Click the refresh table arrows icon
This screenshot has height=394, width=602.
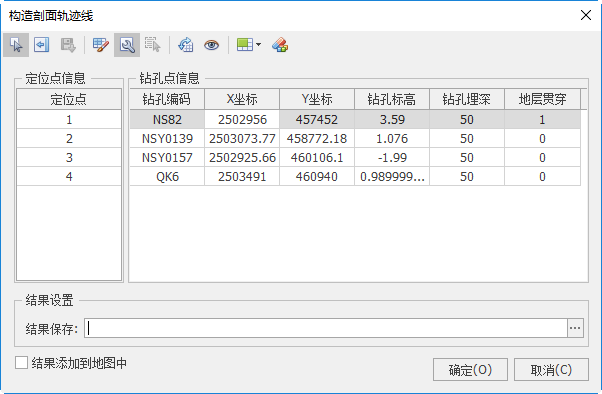coord(186,45)
